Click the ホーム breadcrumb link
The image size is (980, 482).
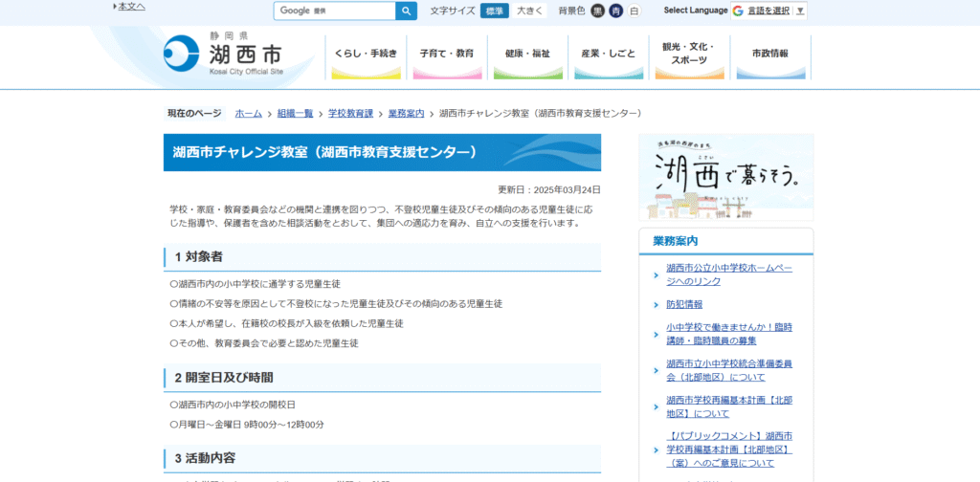248,113
